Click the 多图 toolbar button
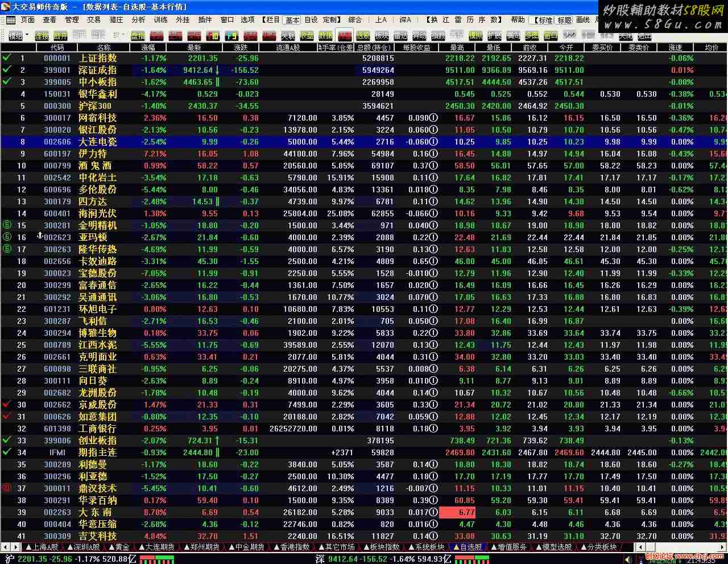Screen dimensions: 728x564 532,36
